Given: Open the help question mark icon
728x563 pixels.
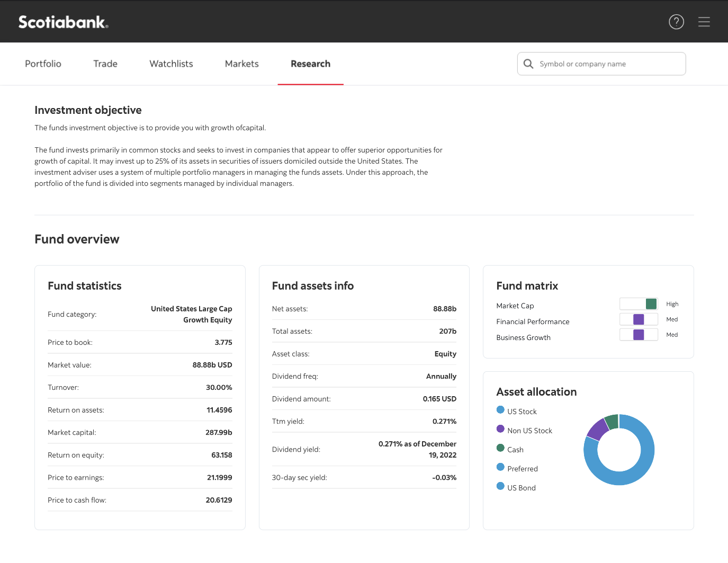Looking at the screenshot, I should 676,22.
